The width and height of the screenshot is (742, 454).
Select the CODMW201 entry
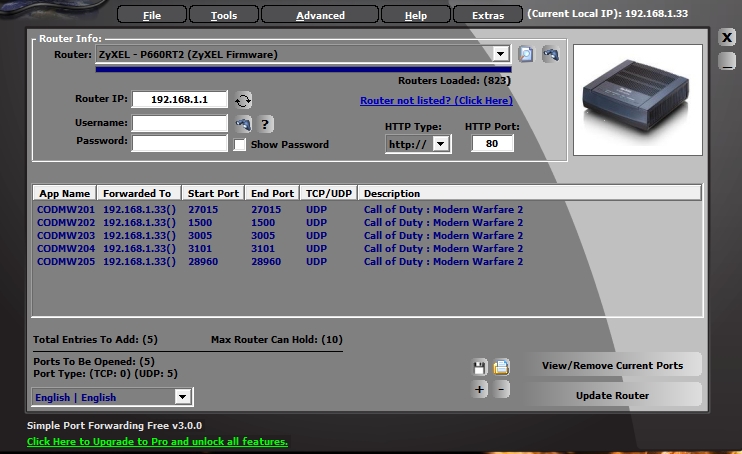[x=66, y=209]
